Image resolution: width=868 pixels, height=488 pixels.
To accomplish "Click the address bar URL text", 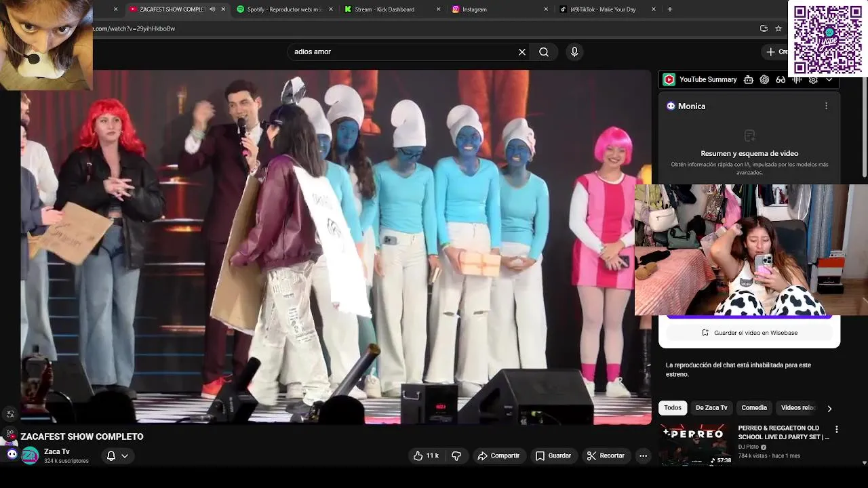I will pyautogui.click(x=134, y=28).
